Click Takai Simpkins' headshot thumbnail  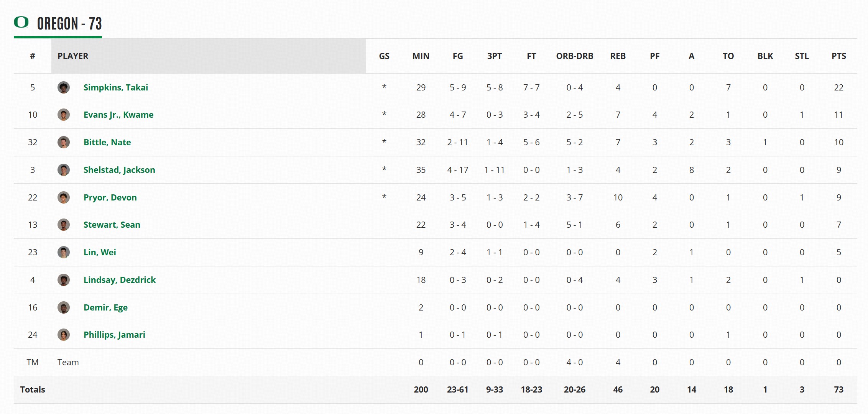click(x=64, y=87)
